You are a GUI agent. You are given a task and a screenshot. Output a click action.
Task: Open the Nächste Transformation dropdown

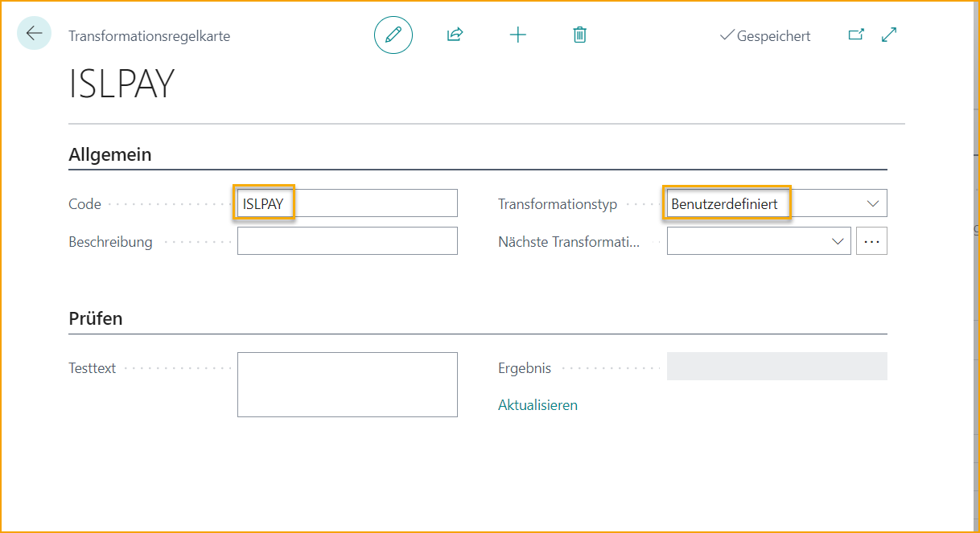coord(837,240)
